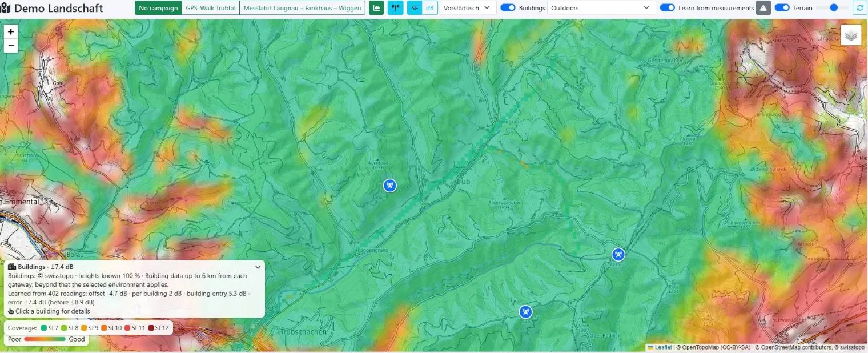The width and height of the screenshot is (868, 353).
Task: Click the refresh icon button
Action: (859, 8)
